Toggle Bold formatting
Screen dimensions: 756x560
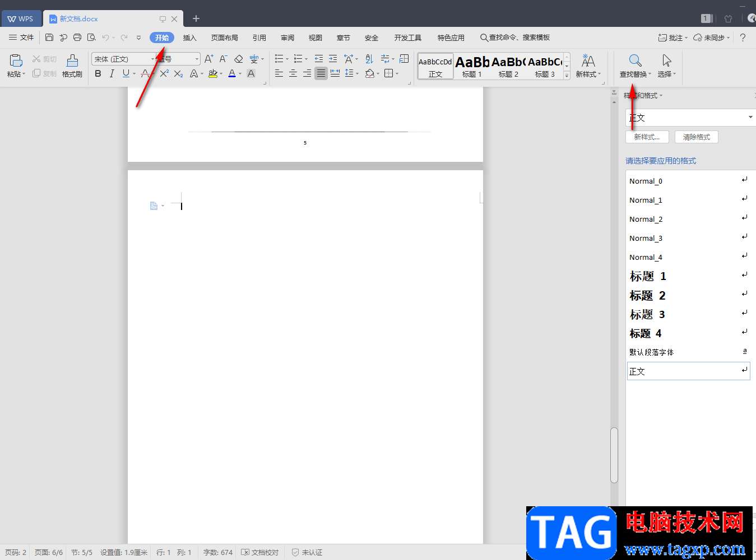tap(98, 73)
